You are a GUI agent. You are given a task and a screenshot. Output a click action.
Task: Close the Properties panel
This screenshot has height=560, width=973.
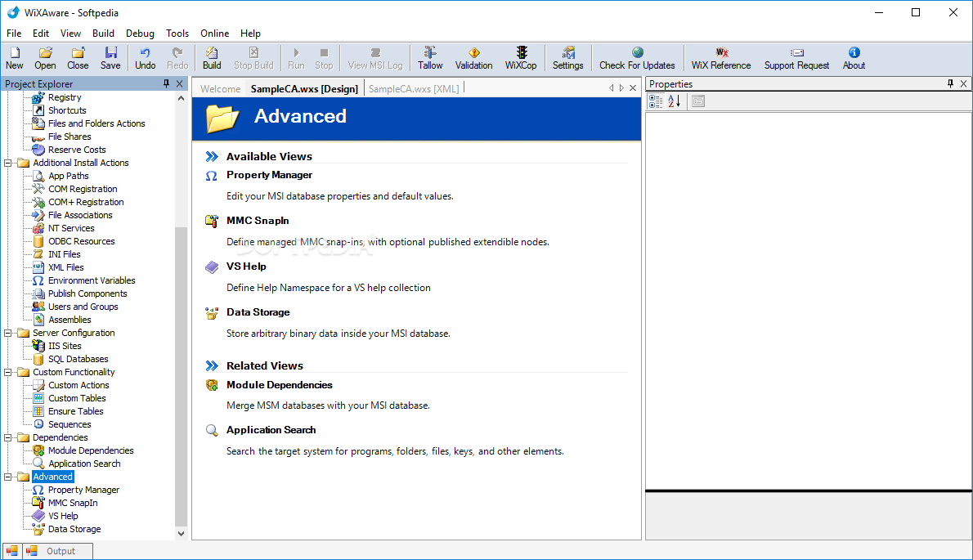964,83
